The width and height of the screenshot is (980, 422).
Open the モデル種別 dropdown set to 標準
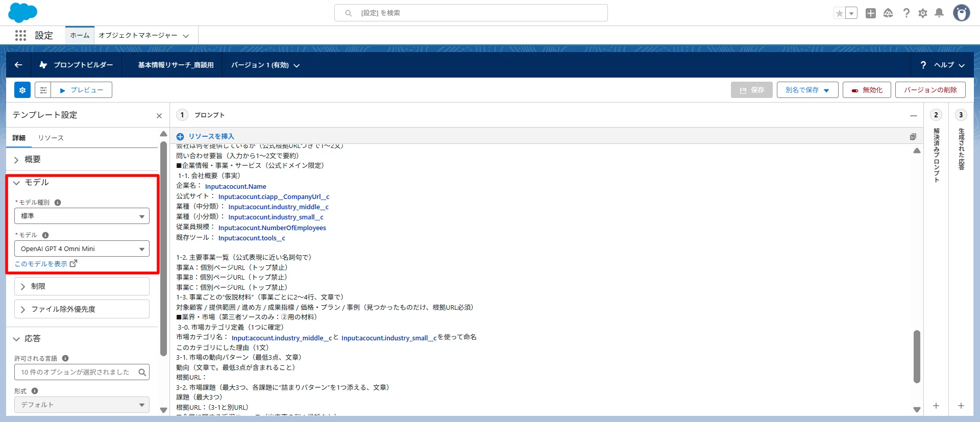82,216
